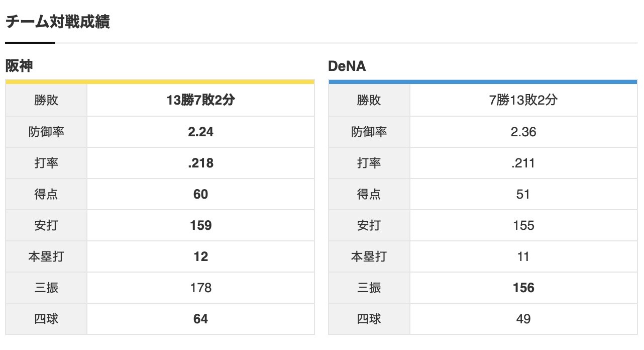The width and height of the screenshot is (644, 350).
Task: Click DeNA's 安打 value 155
Action: 523,225
